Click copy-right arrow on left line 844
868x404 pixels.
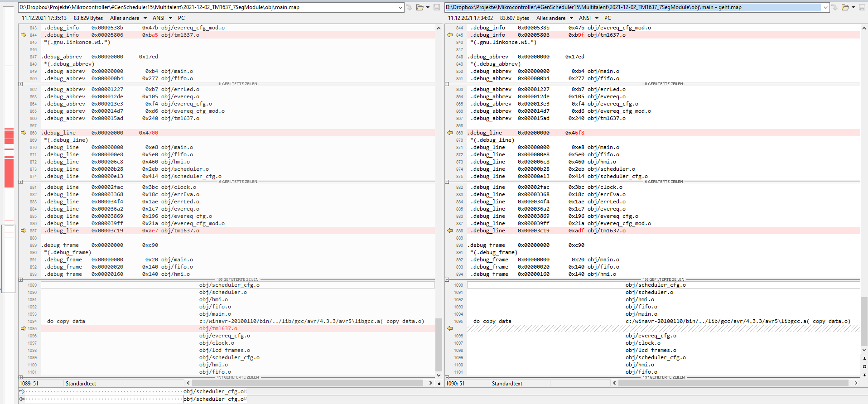[24, 35]
